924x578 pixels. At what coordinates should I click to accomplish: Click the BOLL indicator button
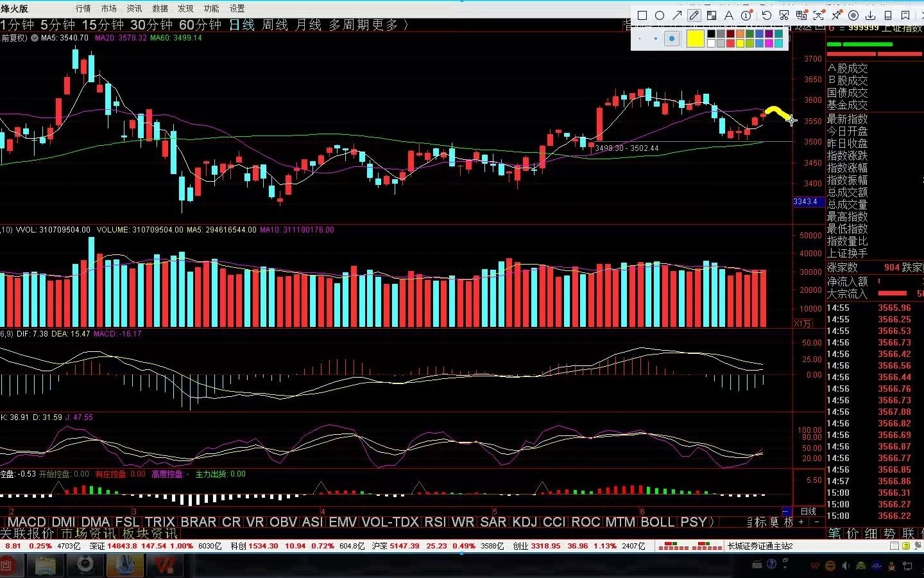tap(658, 522)
